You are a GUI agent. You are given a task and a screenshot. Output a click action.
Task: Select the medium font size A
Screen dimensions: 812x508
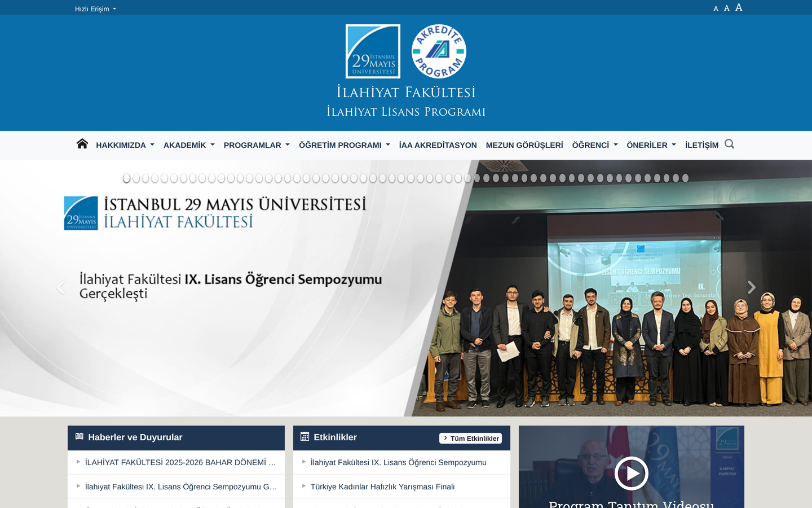(726, 8)
